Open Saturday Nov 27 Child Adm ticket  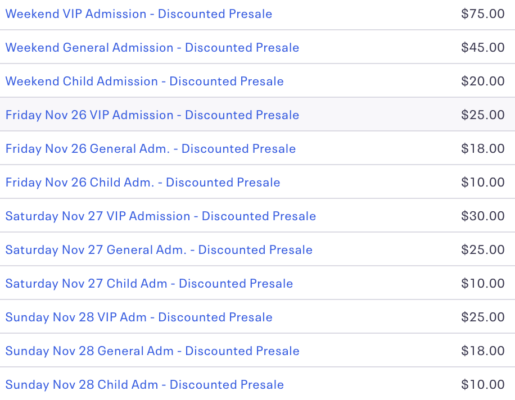tap(149, 283)
